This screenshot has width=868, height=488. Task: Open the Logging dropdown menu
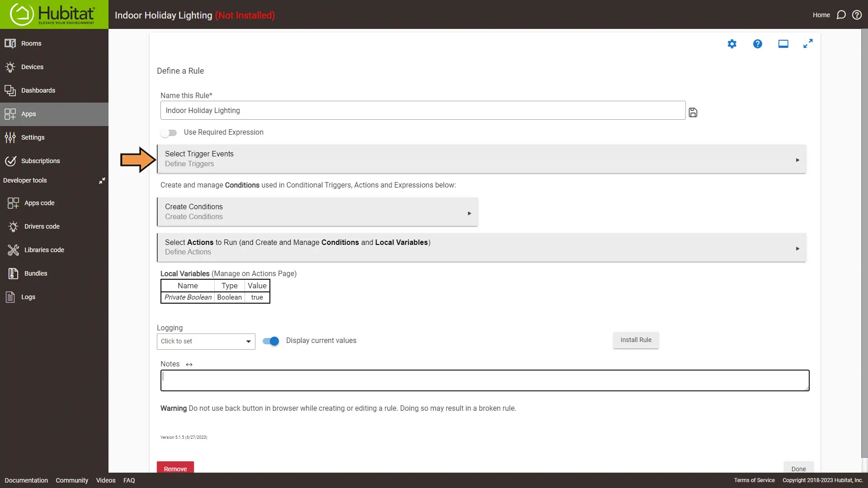(205, 341)
